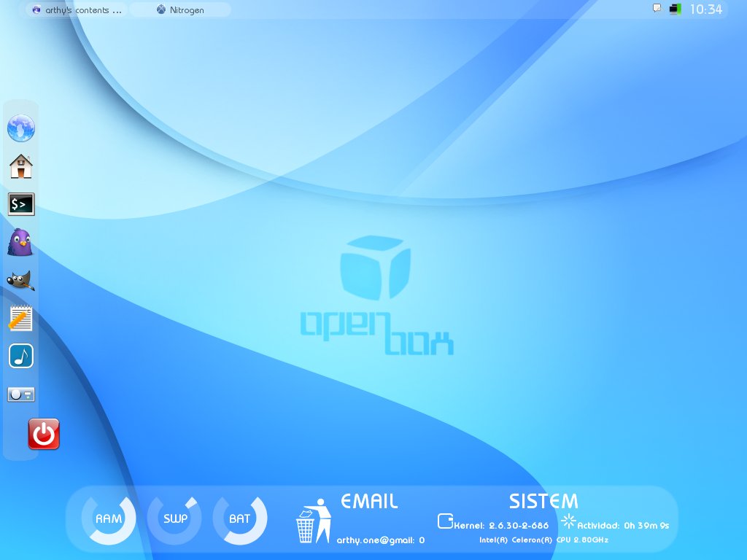Open the network monitor tray icon
The height and width of the screenshot is (560, 747).
click(675, 9)
